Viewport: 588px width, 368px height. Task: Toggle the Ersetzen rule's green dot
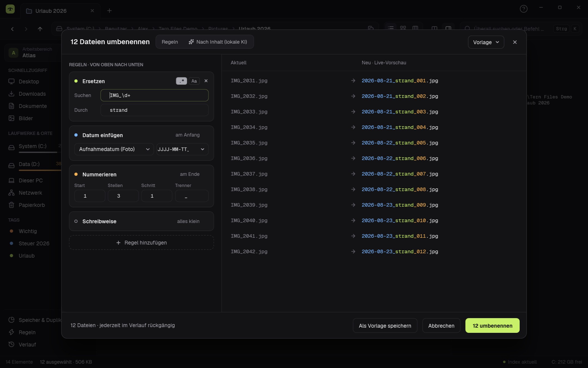76,81
